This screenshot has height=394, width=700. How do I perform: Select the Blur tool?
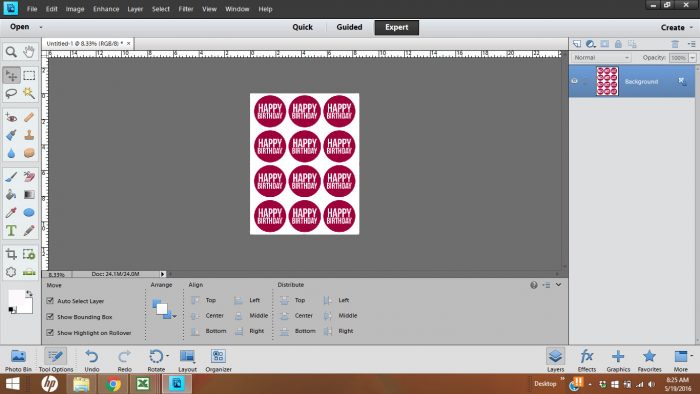[11, 153]
